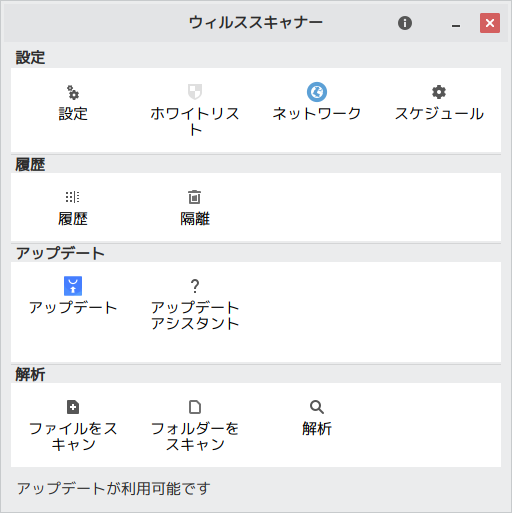Click the 隔離 label
The width and height of the screenshot is (512, 513).
coord(195,219)
